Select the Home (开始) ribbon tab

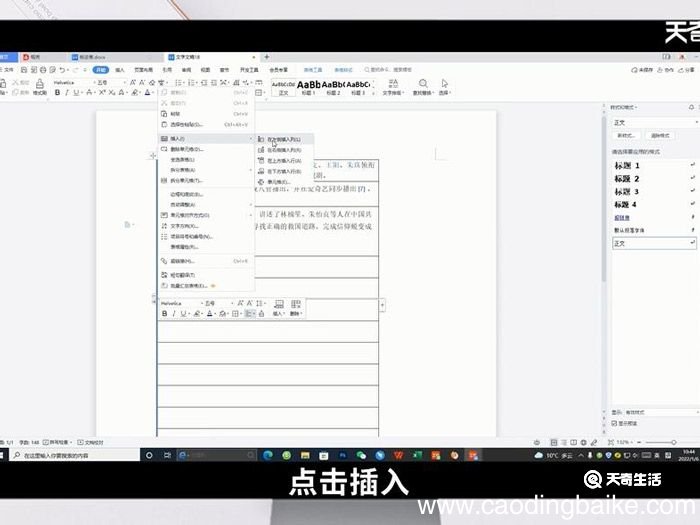101,70
